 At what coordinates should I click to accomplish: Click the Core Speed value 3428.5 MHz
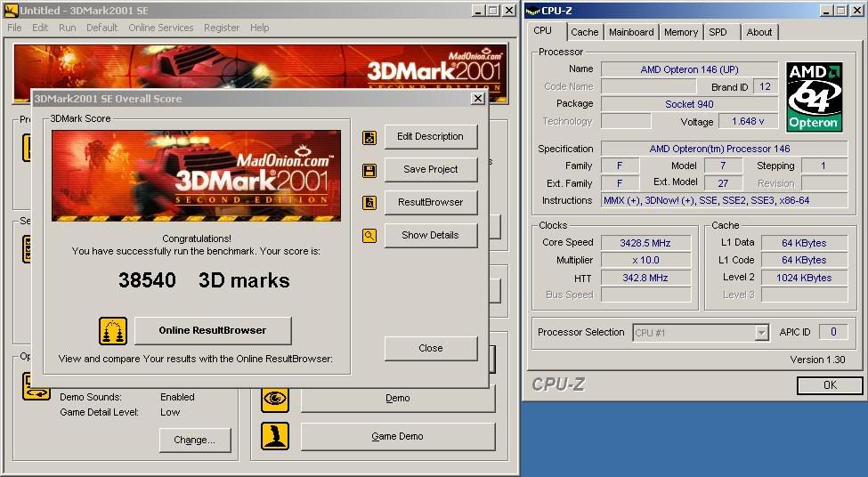[645, 243]
